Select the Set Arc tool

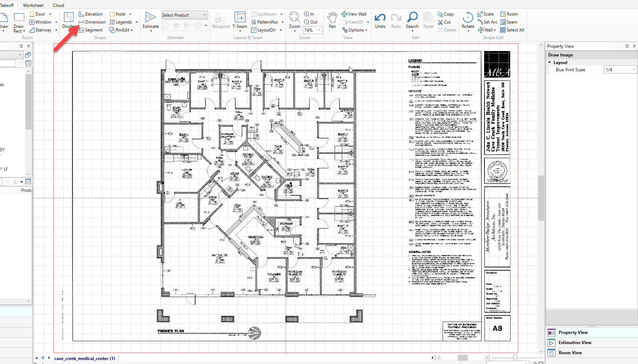[487, 22]
